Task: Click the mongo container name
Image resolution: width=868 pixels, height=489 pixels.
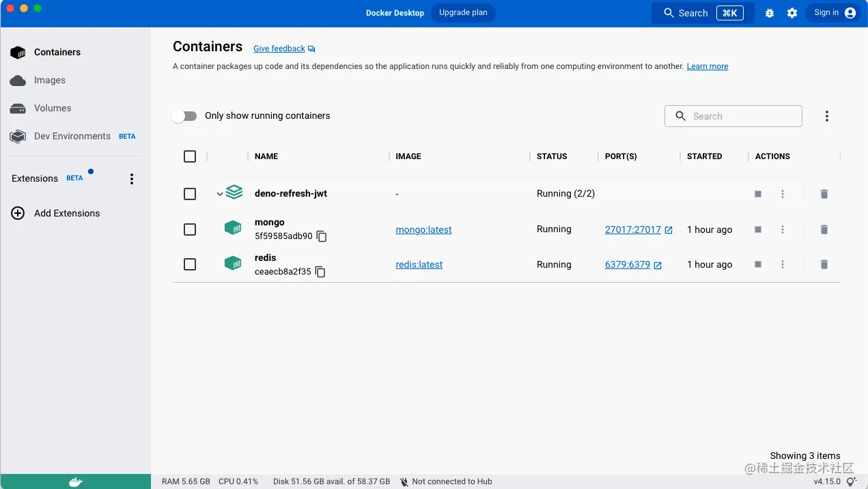Action: pyautogui.click(x=270, y=223)
